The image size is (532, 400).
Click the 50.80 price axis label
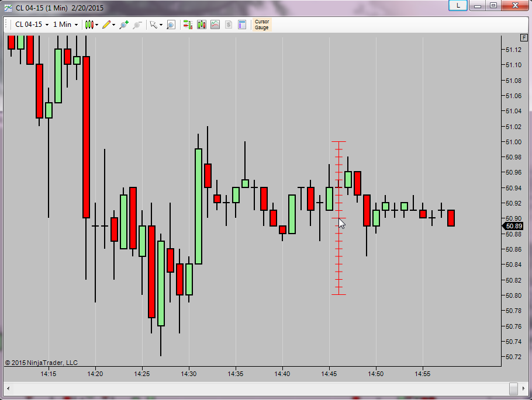(x=513, y=295)
